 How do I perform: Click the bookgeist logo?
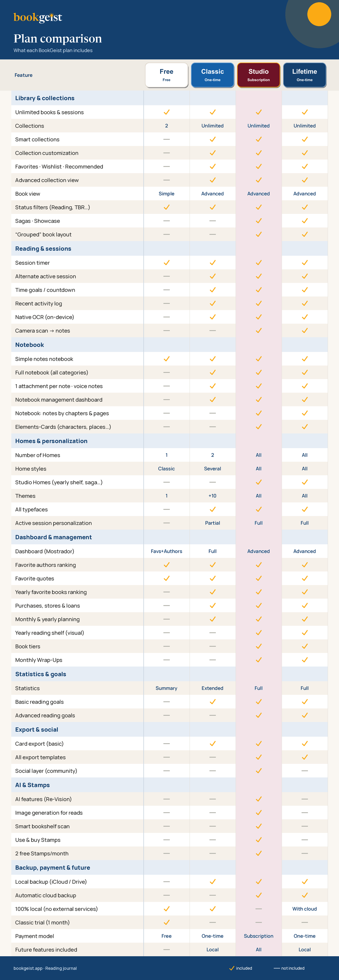[38, 17]
